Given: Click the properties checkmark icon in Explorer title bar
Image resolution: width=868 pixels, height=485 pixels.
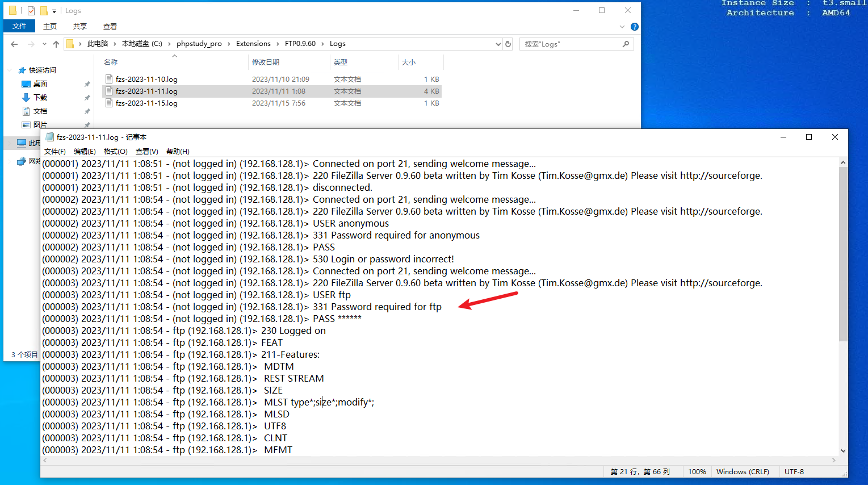Looking at the screenshot, I should [x=31, y=11].
